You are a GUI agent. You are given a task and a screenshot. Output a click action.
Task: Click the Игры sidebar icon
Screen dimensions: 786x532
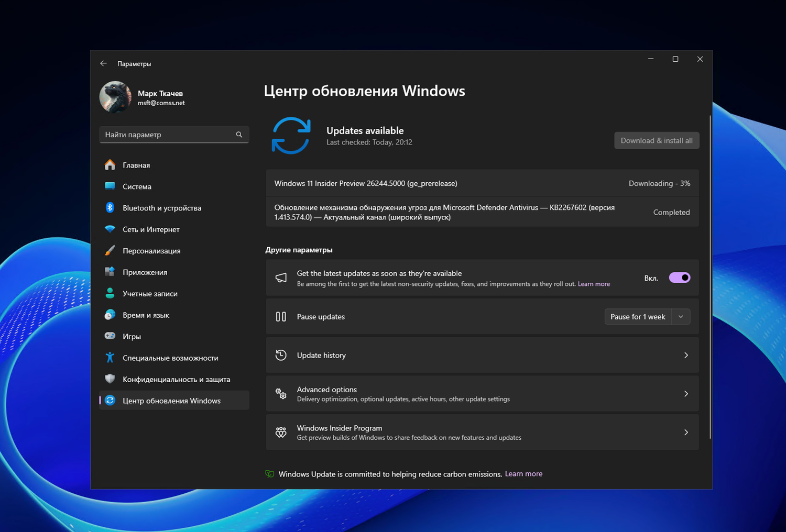(x=110, y=336)
